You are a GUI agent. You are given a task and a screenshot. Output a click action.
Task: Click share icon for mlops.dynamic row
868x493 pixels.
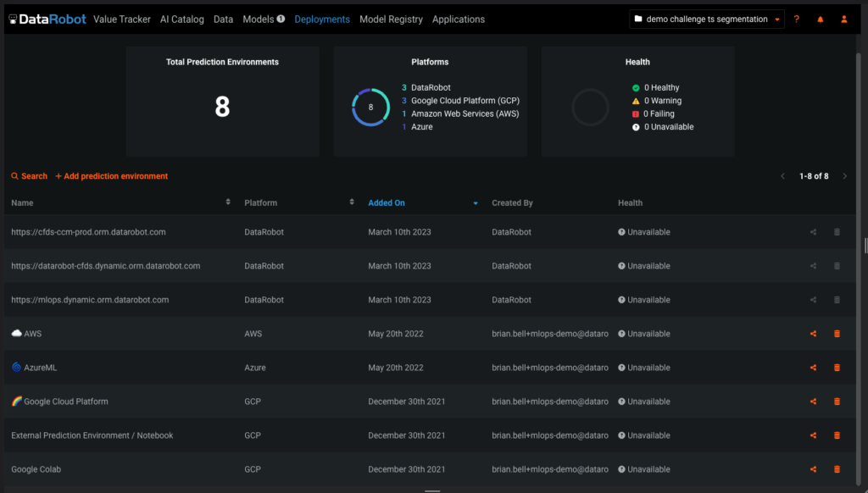pos(813,300)
